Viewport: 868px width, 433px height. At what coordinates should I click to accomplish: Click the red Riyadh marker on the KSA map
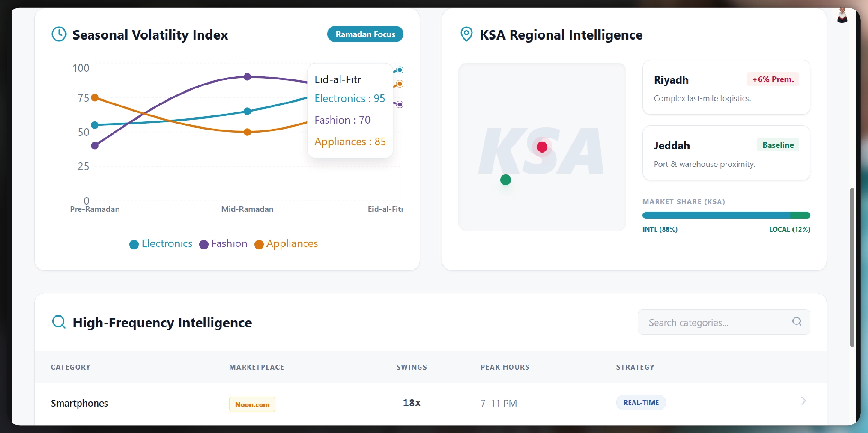tap(542, 147)
